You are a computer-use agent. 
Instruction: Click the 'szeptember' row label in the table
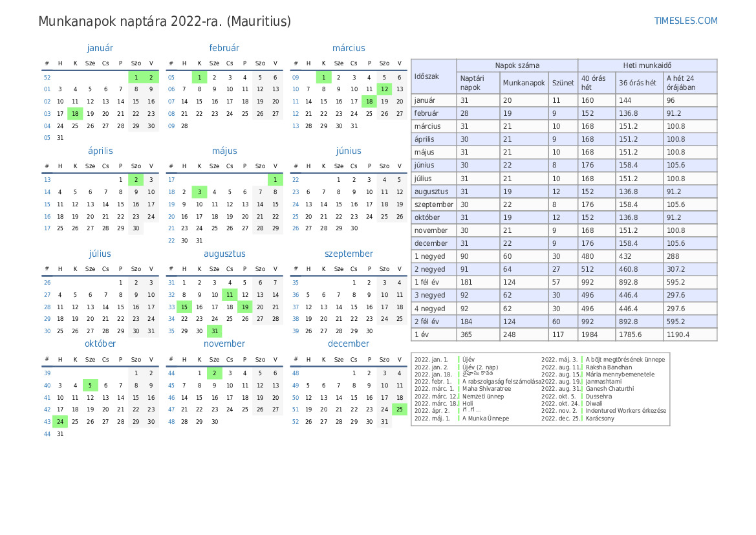pyautogui.click(x=434, y=204)
